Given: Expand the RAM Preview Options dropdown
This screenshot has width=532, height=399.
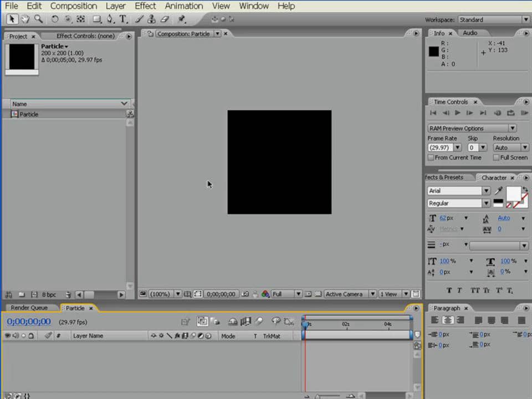Looking at the screenshot, I should (x=472, y=128).
